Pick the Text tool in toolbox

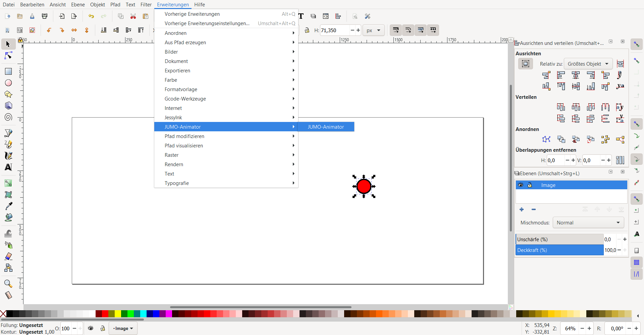(8, 167)
